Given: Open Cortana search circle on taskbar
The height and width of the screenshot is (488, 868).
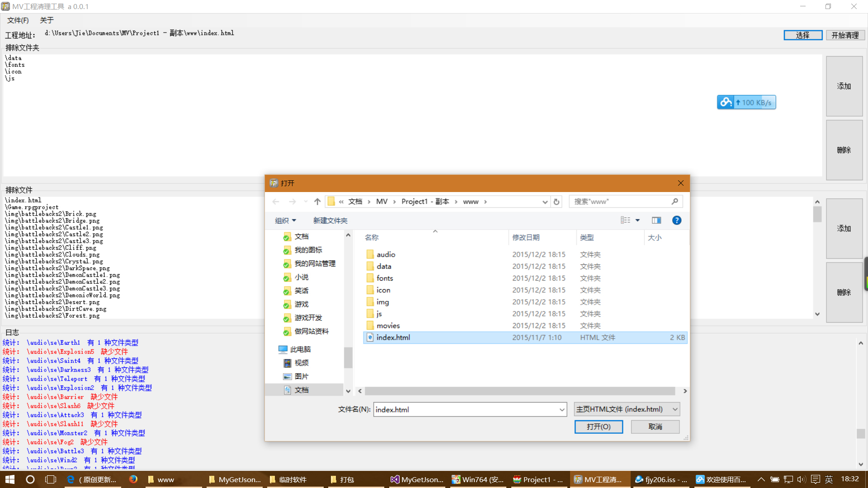Looking at the screenshot, I should pos(30,479).
